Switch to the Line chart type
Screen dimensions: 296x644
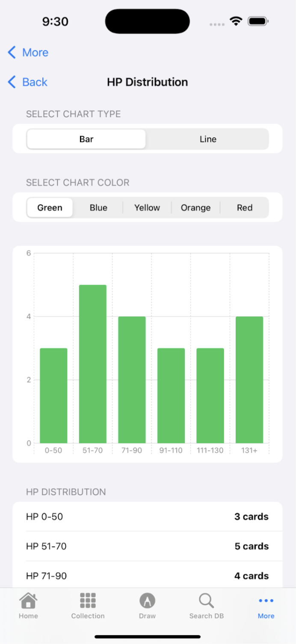tap(207, 139)
